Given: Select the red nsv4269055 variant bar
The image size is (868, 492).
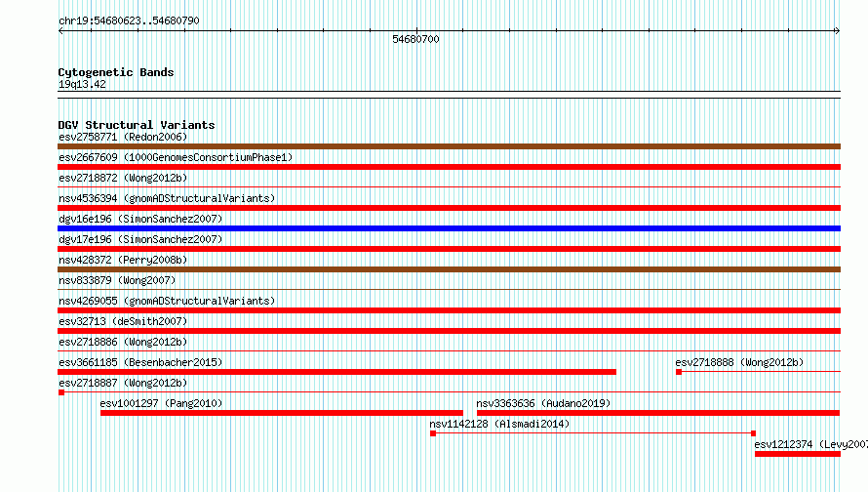Looking at the screenshot, I should 449,310.
